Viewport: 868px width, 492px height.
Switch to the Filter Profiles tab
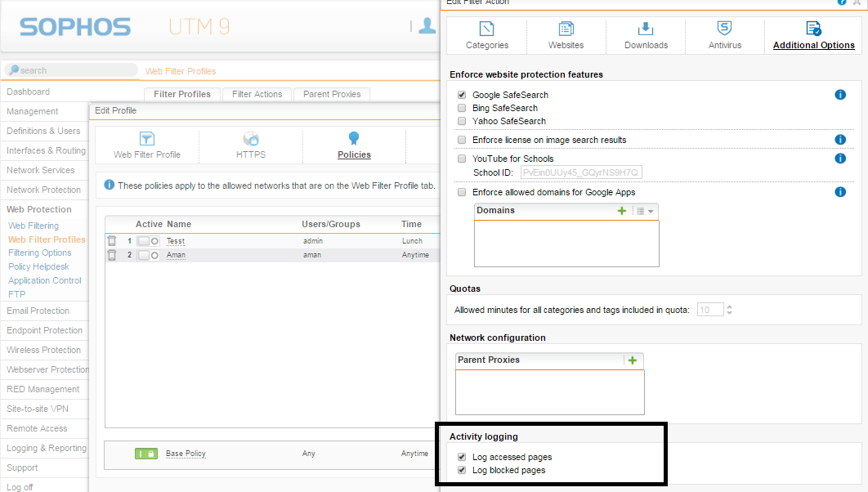pyautogui.click(x=182, y=95)
